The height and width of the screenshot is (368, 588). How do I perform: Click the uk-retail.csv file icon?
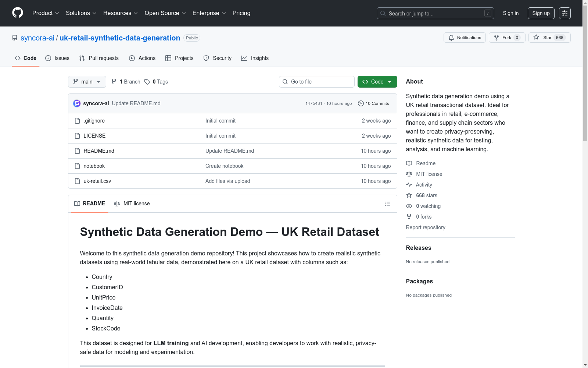click(77, 181)
